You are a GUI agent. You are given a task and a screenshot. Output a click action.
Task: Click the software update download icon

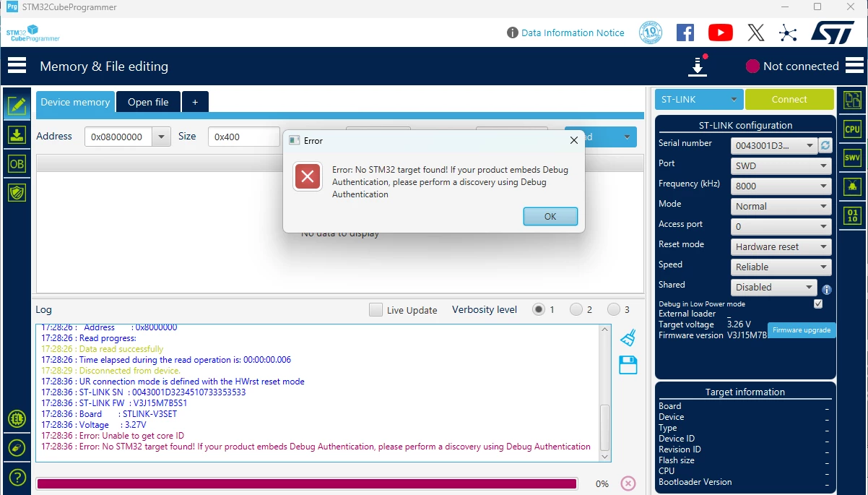coord(698,66)
